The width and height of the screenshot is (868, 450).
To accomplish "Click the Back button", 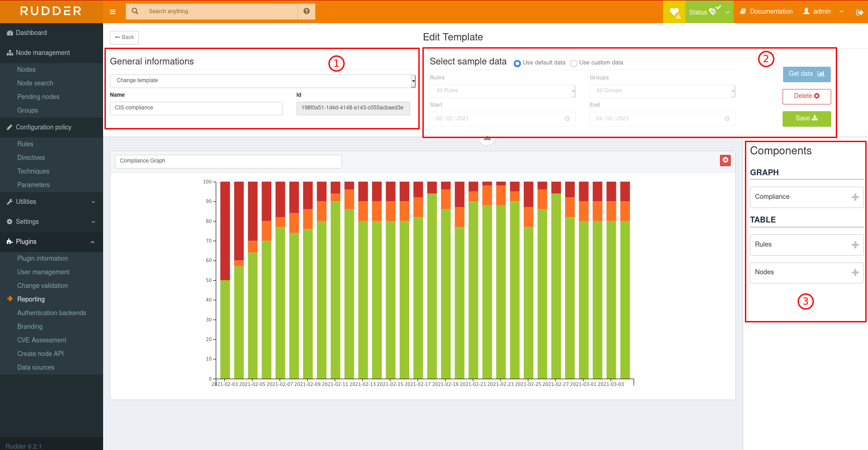I will pyautogui.click(x=124, y=37).
